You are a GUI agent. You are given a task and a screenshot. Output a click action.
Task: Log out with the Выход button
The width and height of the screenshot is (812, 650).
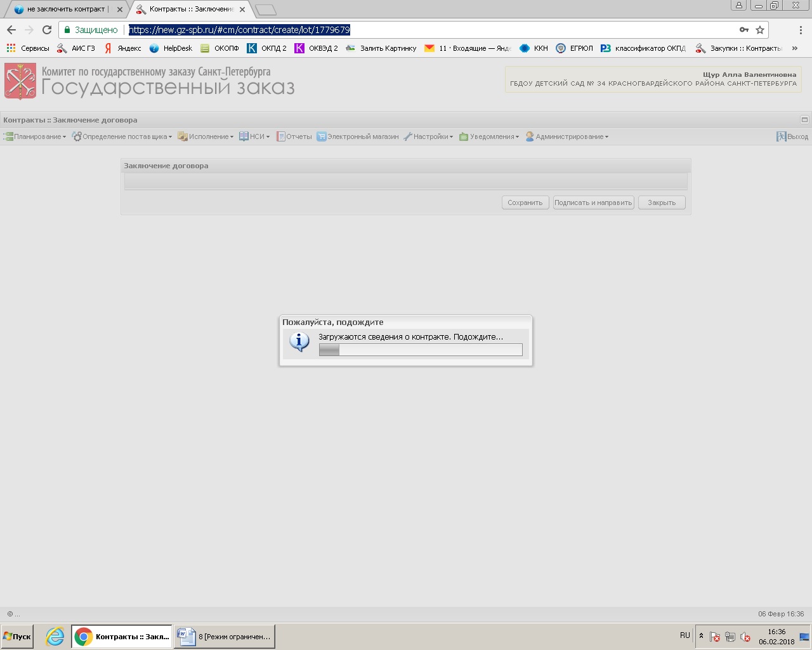[x=792, y=136]
